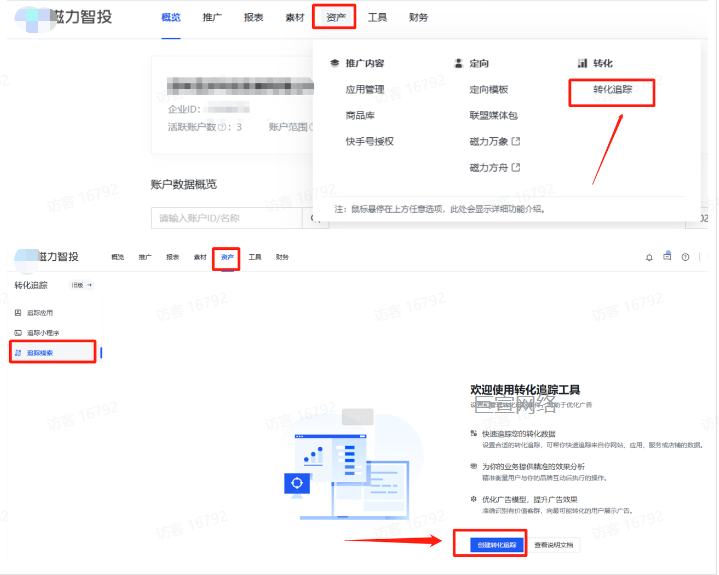The image size is (719, 575).
Task: Open 概览 tab in the 转化追踪 page header
Action: [x=118, y=257]
